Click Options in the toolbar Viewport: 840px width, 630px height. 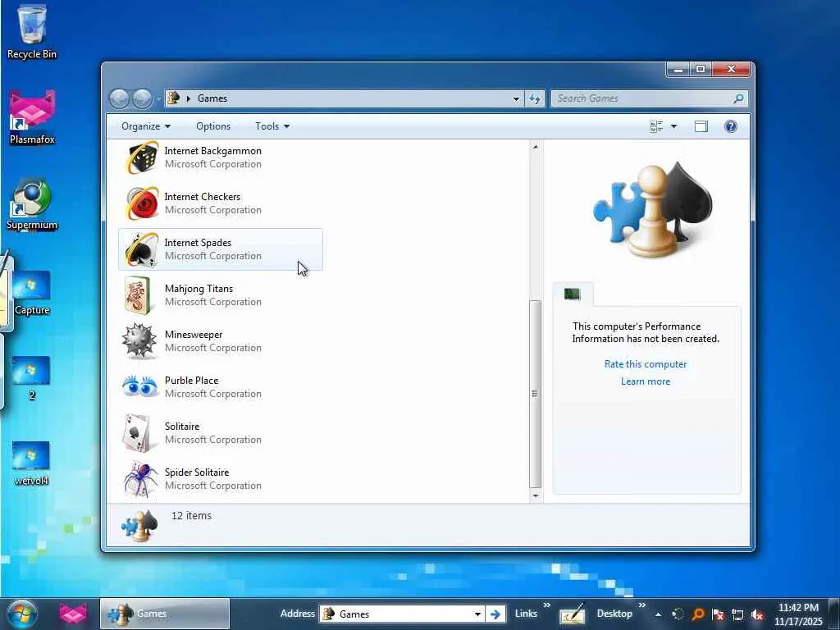pos(213,126)
